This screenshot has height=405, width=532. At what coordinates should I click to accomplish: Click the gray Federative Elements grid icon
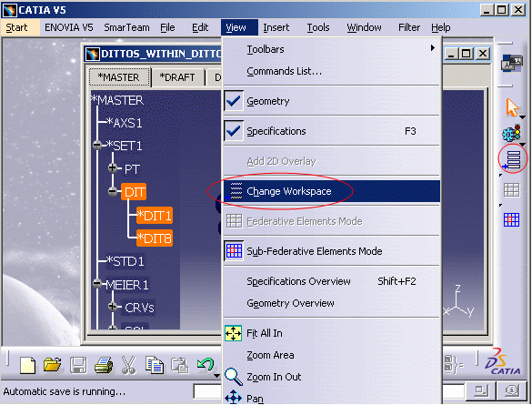(511, 190)
